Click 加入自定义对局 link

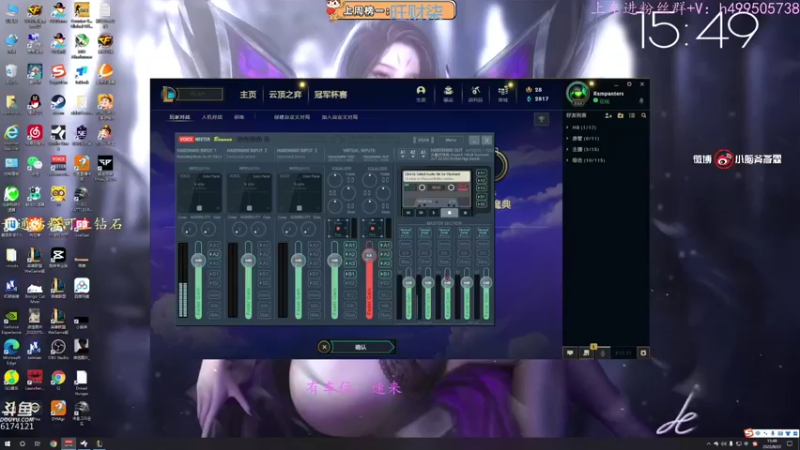coord(340,117)
